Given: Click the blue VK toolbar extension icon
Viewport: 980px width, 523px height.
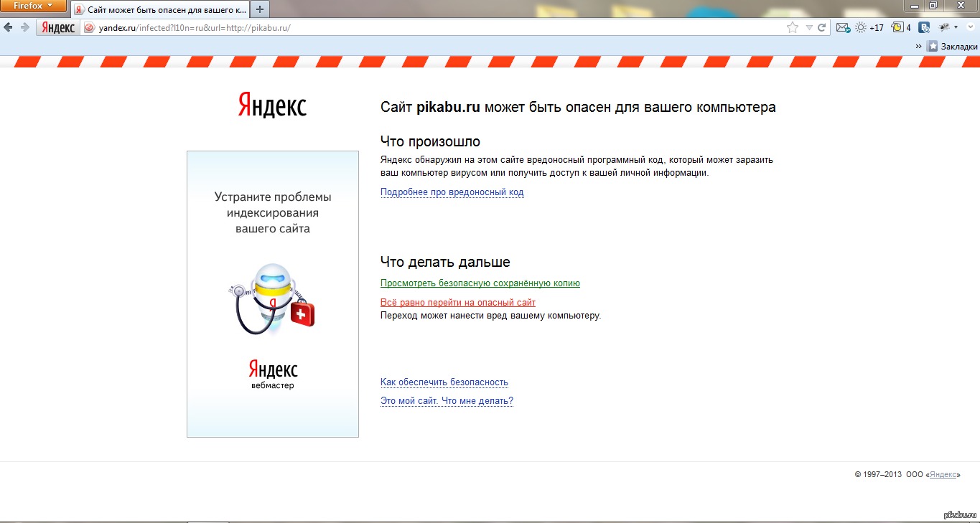Looking at the screenshot, I should (x=925, y=27).
